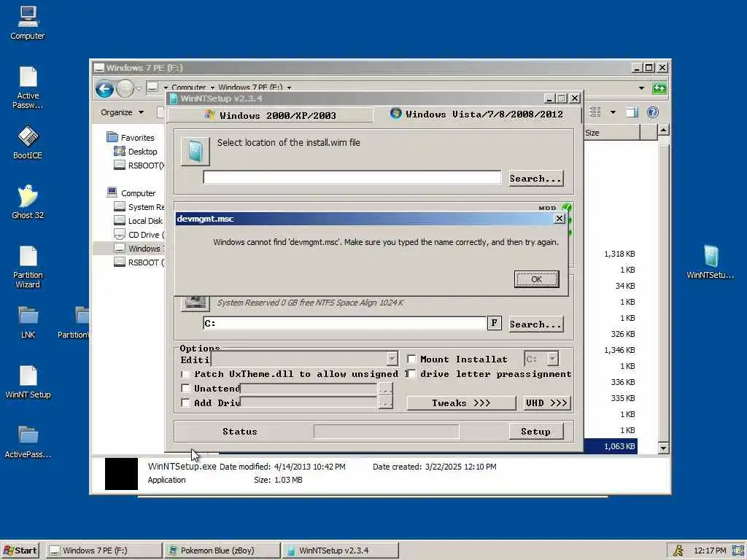Image resolution: width=747 pixels, height=560 pixels.
Task: Enable Patch UxTheme.dll checkbox
Action: 186,374
